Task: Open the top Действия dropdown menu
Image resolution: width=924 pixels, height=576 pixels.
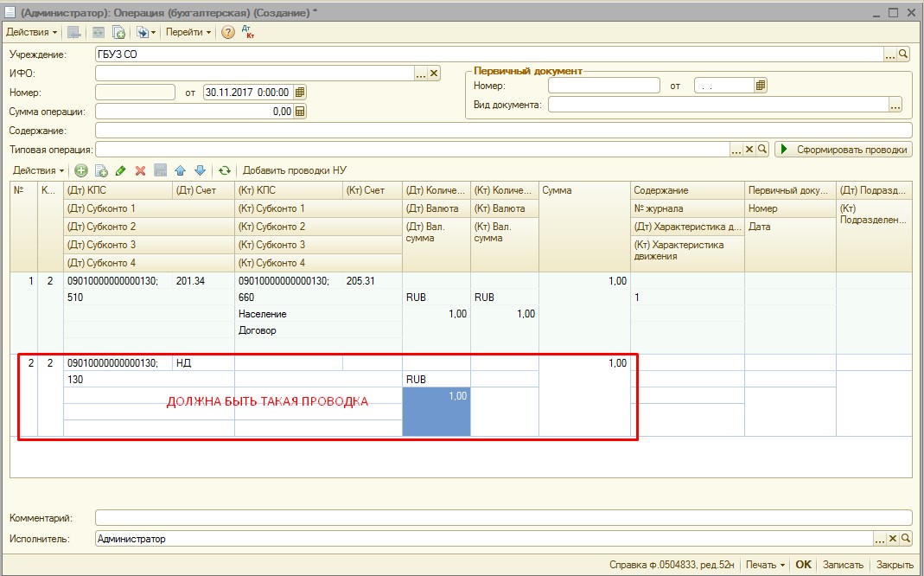Action: click(32, 32)
